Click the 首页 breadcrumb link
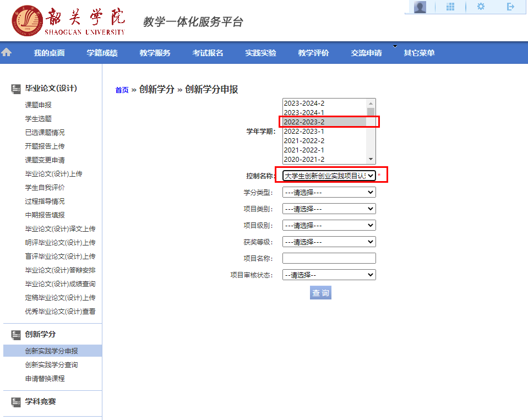The width and height of the screenshot is (528, 420). 122,90
